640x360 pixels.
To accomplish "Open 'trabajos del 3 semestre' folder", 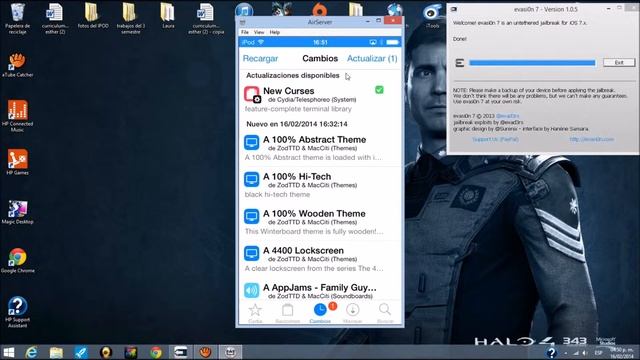I will point(131,18).
